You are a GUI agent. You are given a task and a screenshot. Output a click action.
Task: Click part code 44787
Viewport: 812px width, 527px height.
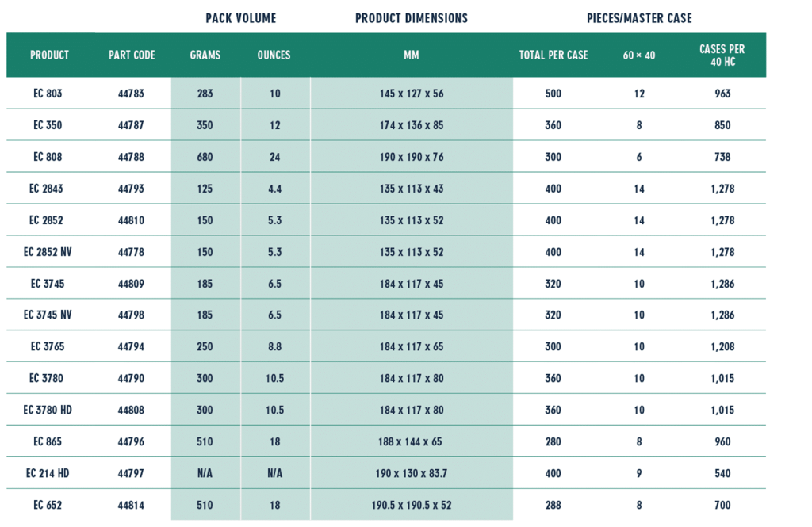(x=132, y=125)
